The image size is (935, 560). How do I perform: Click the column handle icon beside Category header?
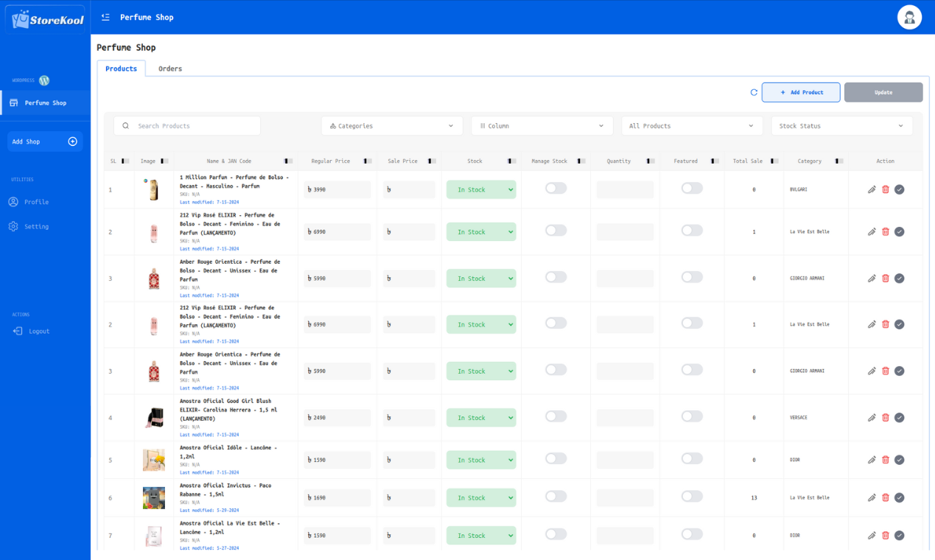pos(838,161)
